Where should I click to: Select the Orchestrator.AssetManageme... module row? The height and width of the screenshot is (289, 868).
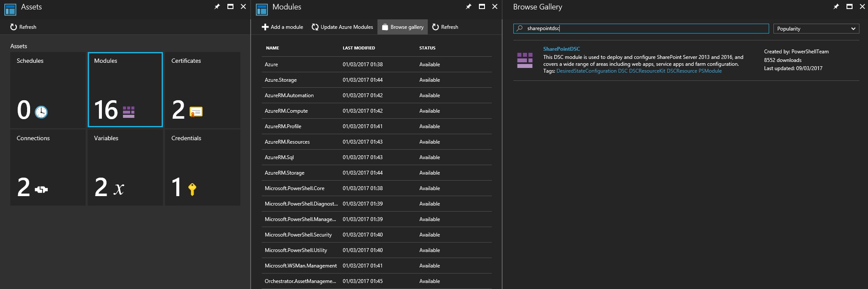tap(377, 281)
